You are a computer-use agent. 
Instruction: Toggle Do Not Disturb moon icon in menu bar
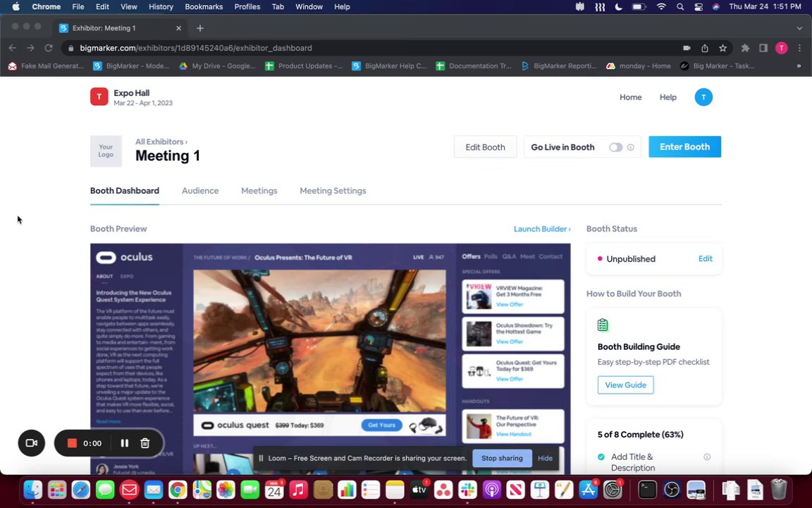[x=618, y=7]
